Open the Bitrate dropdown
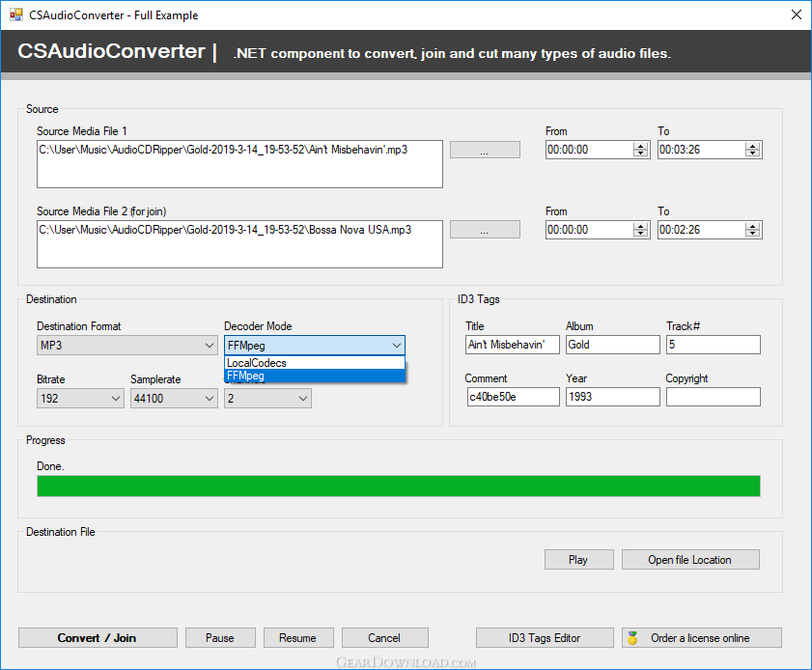 pos(116,398)
